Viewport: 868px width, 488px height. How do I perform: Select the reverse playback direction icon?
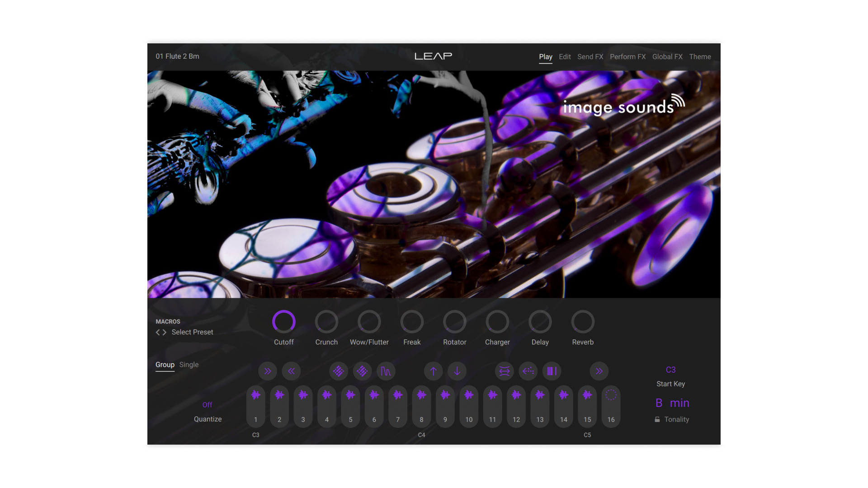tap(528, 371)
